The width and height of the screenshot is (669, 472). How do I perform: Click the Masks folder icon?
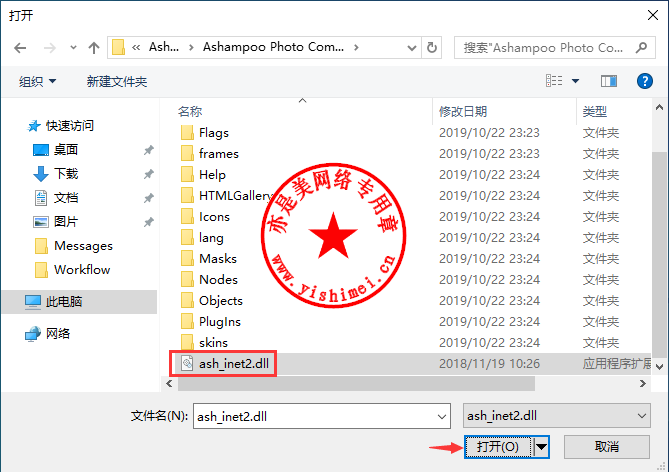pyautogui.click(x=187, y=259)
